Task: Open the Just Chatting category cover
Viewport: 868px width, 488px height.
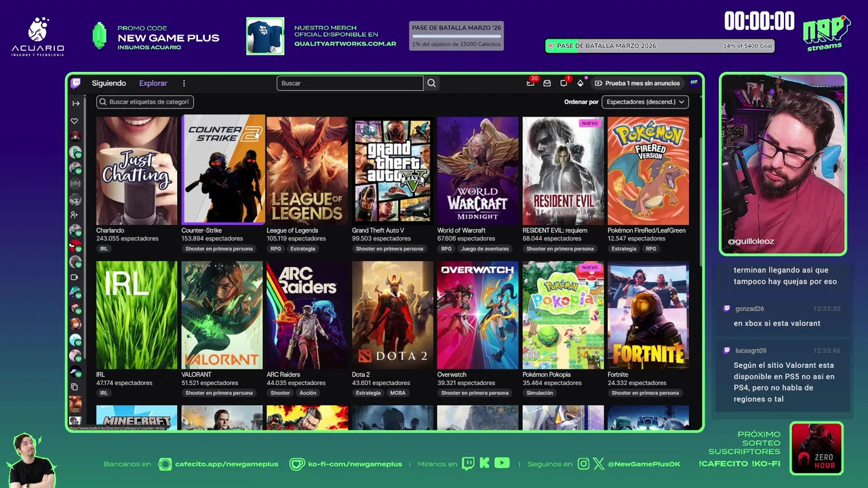Action: 136,170
